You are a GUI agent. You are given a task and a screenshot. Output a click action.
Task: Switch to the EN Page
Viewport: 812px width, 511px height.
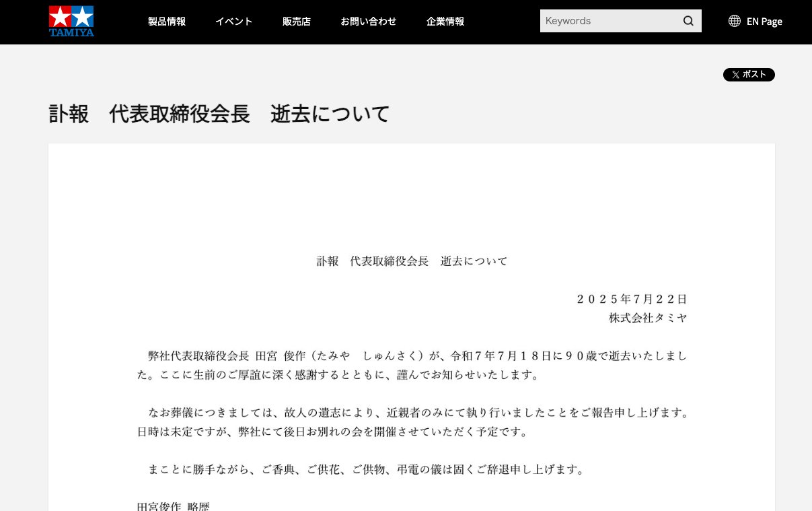point(764,22)
